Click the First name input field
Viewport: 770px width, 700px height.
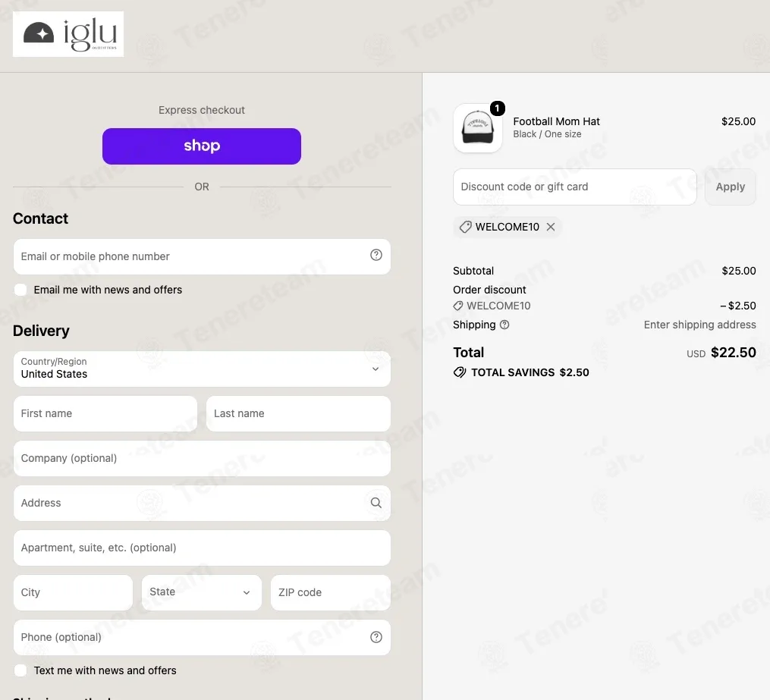105,414
